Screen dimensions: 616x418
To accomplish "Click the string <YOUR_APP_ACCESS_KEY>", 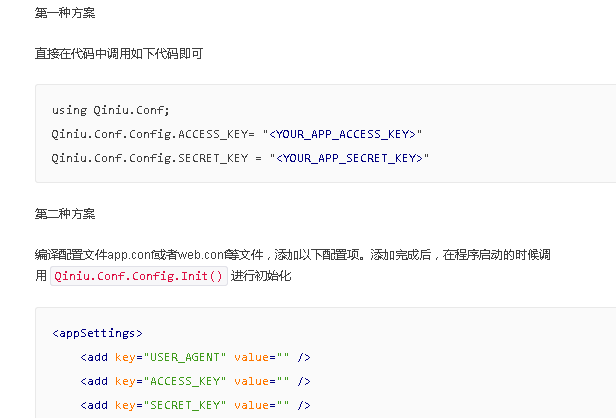I will [x=342, y=134].
